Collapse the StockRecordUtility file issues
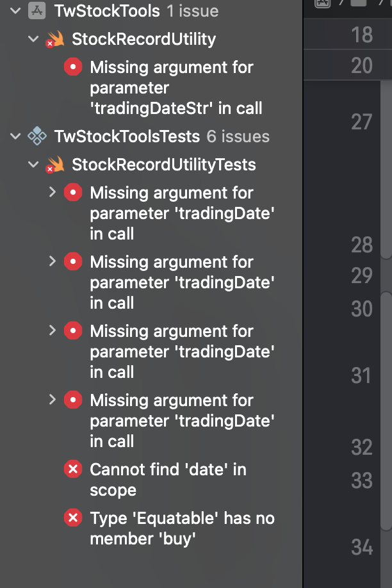Viewport: 392px width, 588px height. (33, 39)
